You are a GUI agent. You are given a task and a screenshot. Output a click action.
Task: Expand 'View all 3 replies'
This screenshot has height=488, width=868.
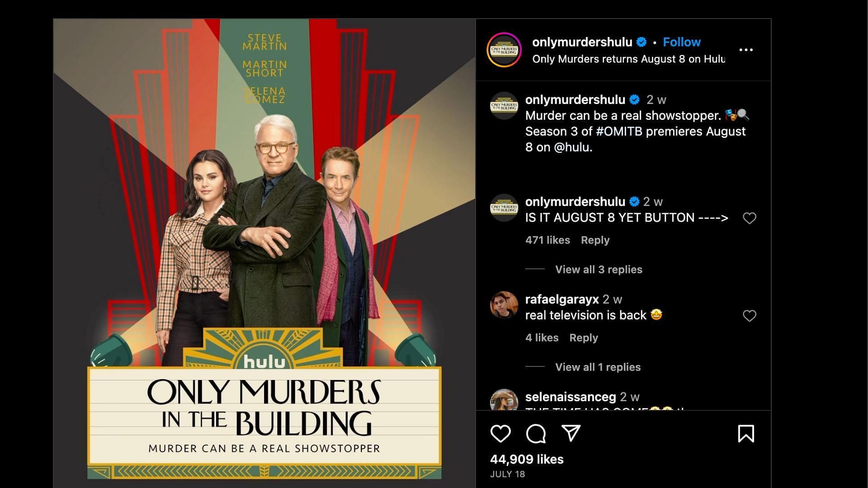(x=599, y=269)
